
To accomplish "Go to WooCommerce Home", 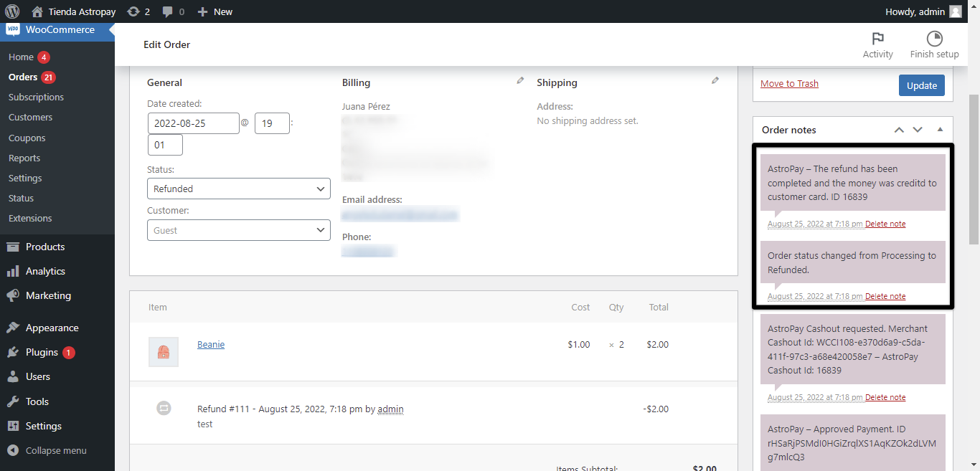I will tap(21, 57).
